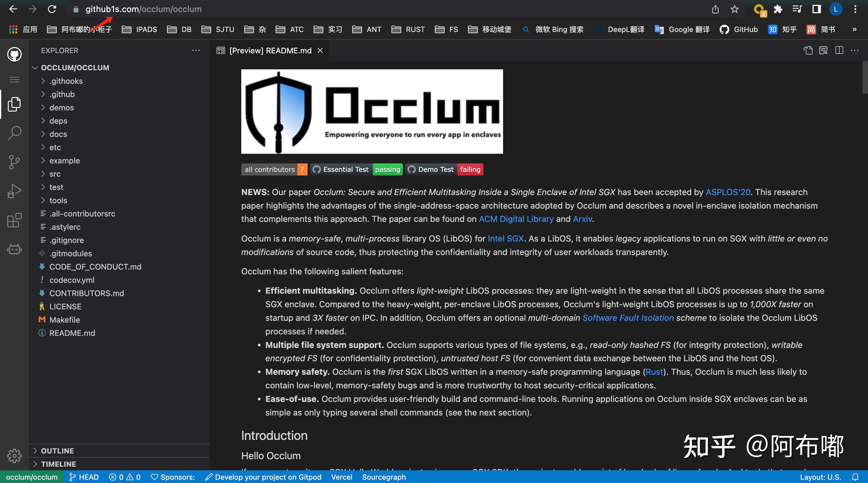Open the Manage settings gear icon
Viewport: 868px width, 483px height.
click(x=14, y=456)
